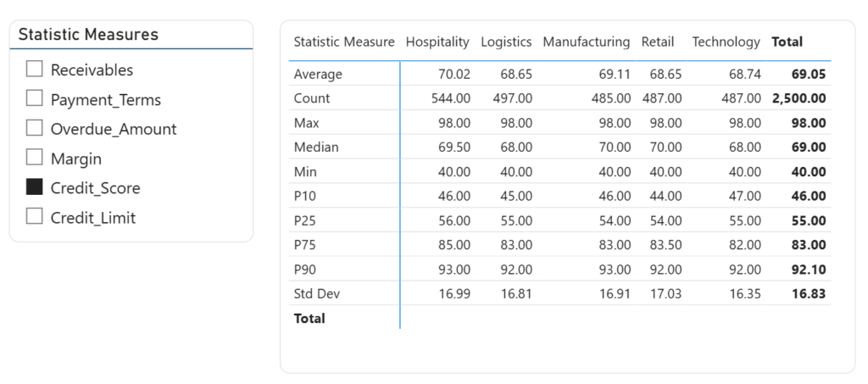The width and height of the screenshot is (868, 384).
Task: Click the Std Dev row label
Action: 316,294
